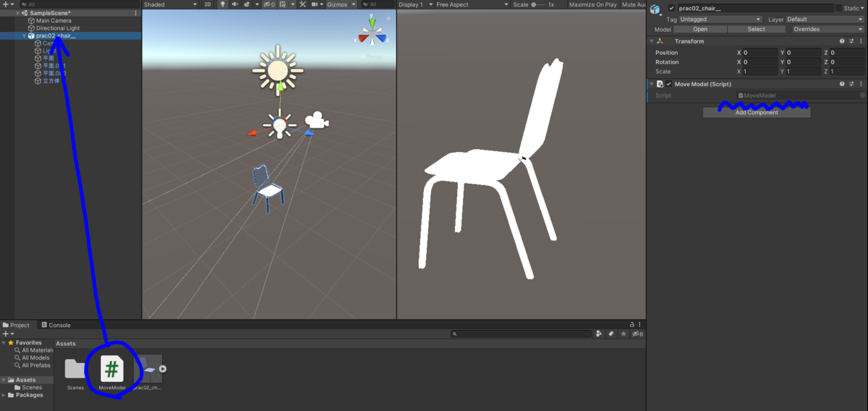The image size is (868, 411).
Task: Switch to the Console tab
Action: point(55,325)
